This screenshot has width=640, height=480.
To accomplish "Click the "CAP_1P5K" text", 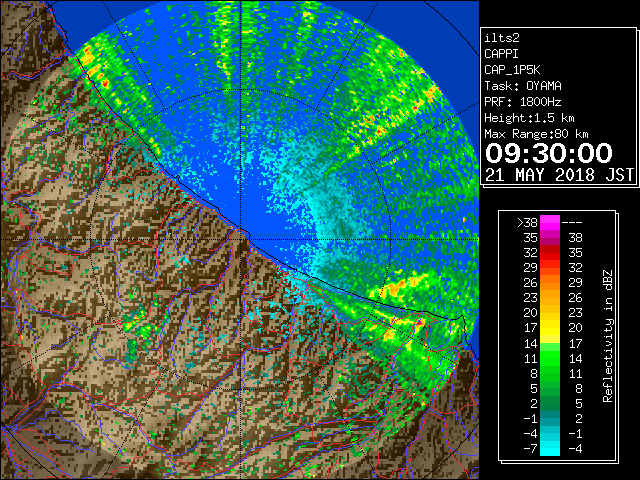I will tap(512, 70).
